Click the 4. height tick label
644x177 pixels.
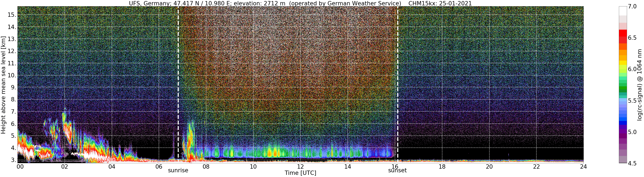(x=13, y=148)
